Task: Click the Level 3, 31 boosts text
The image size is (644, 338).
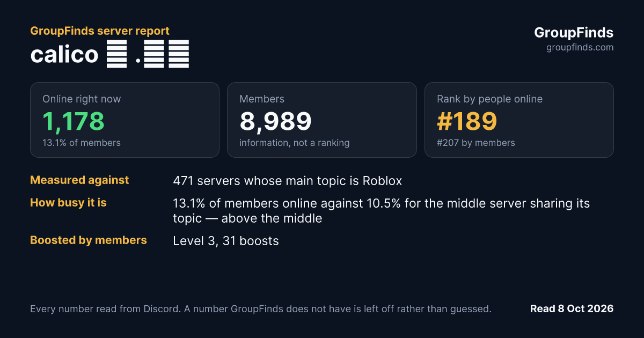Action: (x=226, y=241)
